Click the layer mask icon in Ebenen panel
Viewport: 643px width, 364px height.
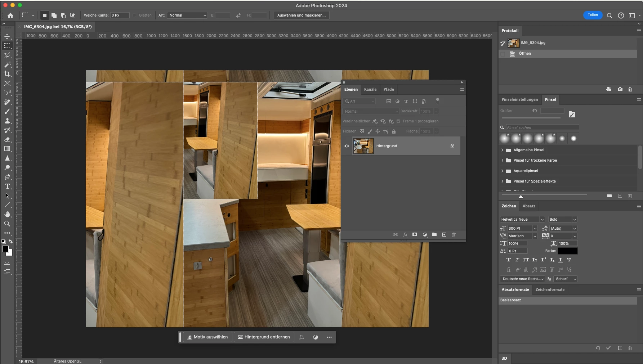coord(415,235)
